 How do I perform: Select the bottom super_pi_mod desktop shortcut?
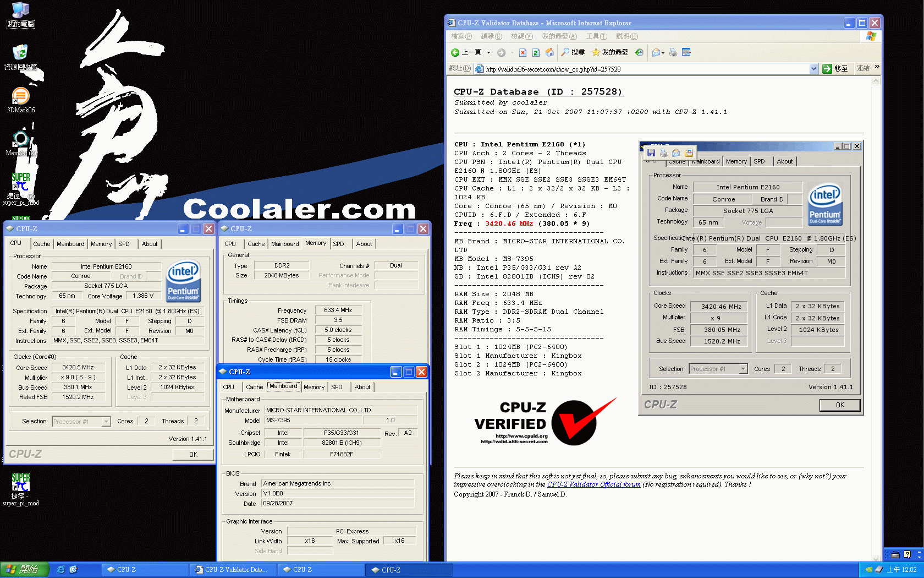(20, 483)
